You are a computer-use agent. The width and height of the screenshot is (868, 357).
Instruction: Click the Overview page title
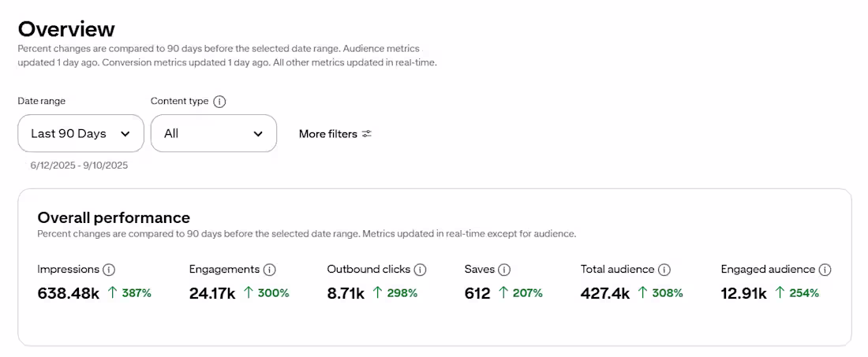point(66,29)
